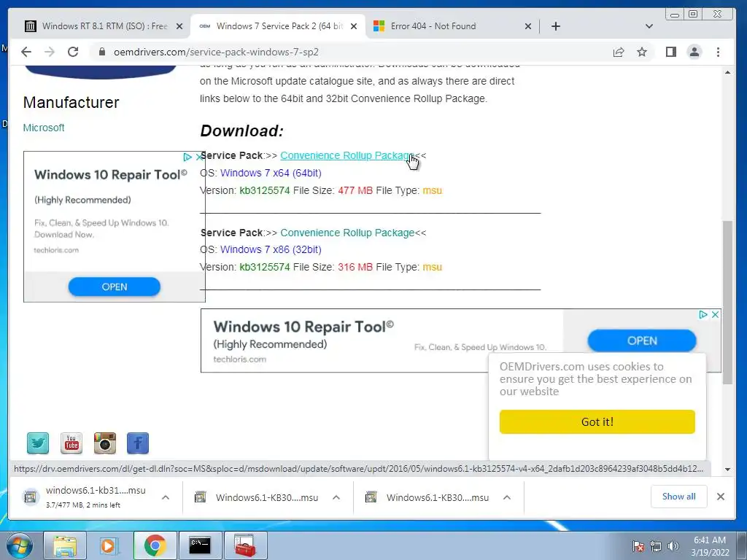Image resolution: width=747 pixels, height=560 pixels.
Task: Click the page vertical scrollbar thumb
Action: coord(727,303)
